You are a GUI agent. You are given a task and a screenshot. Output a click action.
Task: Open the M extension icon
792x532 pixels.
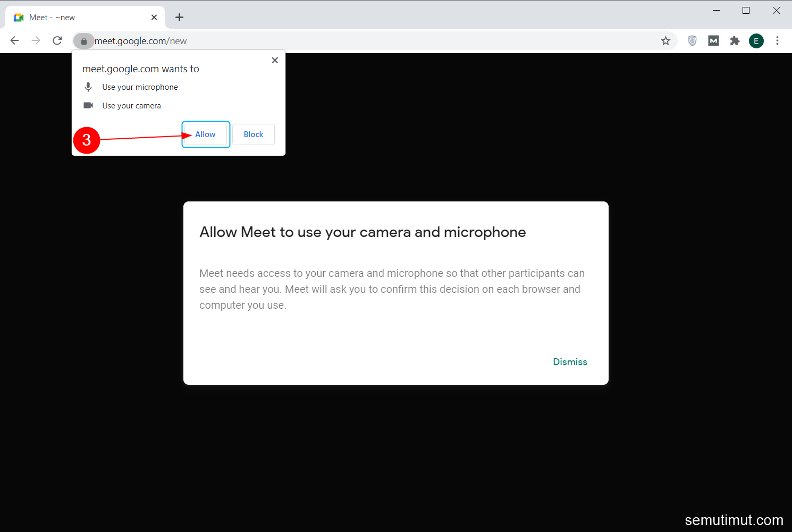tap(713, 41)
